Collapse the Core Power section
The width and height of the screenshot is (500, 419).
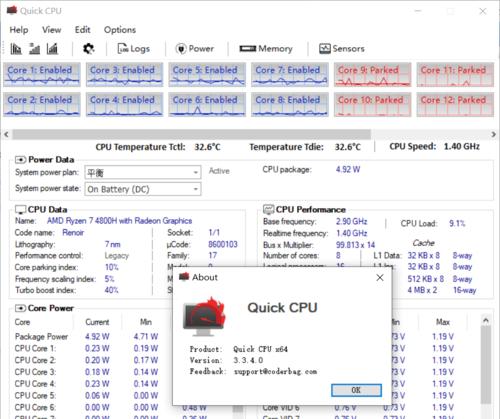coord(20,308)
